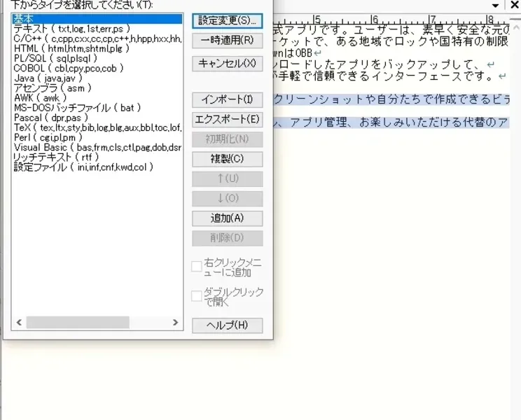
Task: Click the エクスポート(E) button
Action: 228,120
